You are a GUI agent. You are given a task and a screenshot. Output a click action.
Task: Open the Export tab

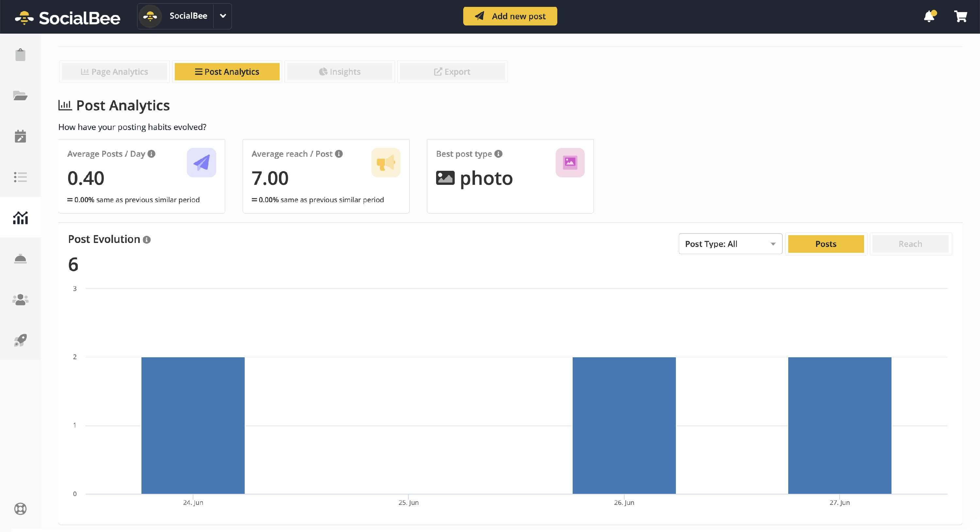tap(452, 72)
